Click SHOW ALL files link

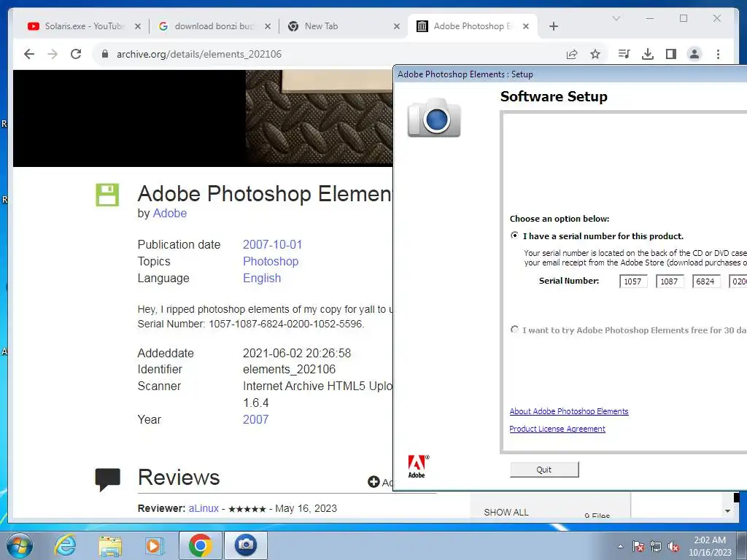(x=506, y=512)
